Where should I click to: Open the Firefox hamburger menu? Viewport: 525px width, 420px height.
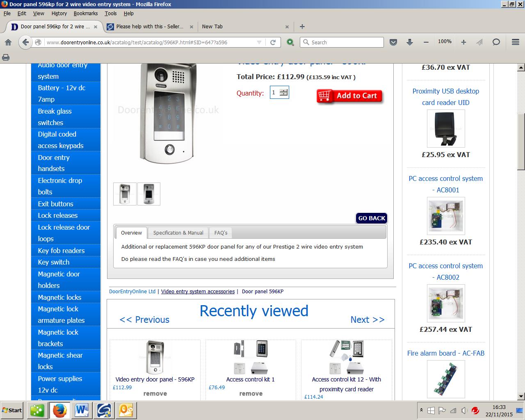click(x=516, y=42)
